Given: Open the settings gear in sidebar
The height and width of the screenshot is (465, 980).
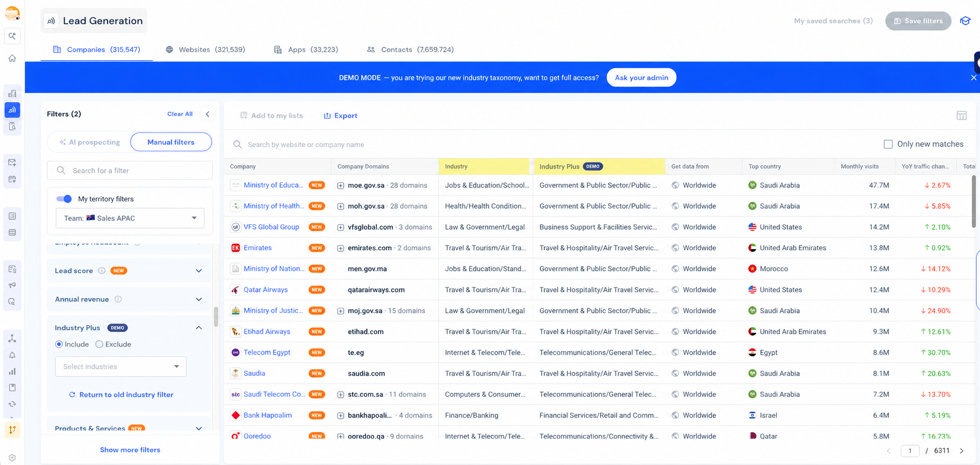Looking at the screenshot, I should click(x=12, y=457).
